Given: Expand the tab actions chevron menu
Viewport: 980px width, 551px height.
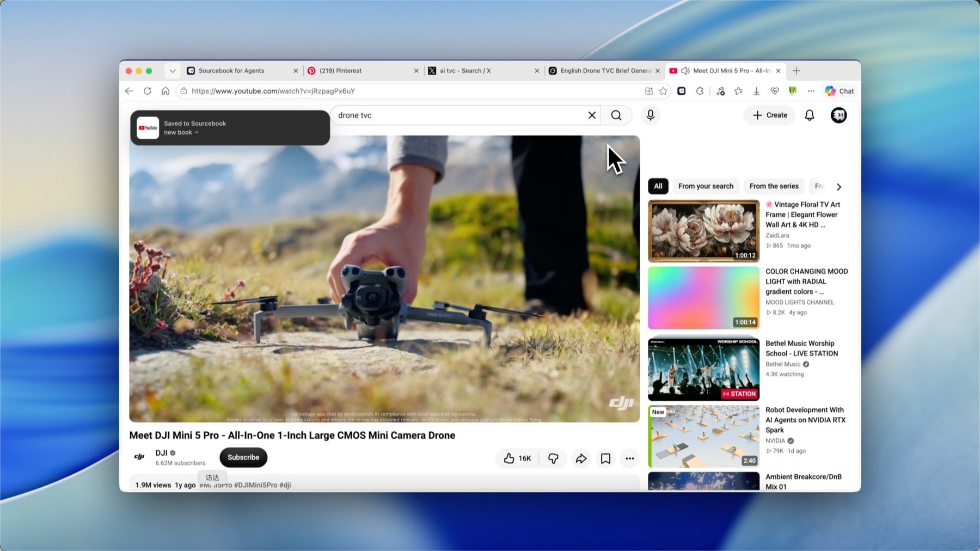Looking at the screenshot, I should [173, 71].
